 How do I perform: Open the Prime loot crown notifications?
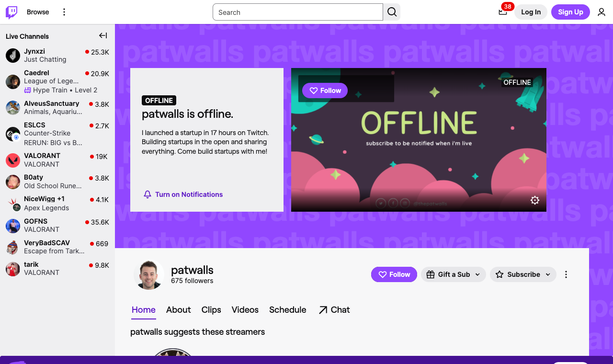click(x=503, y=11)
